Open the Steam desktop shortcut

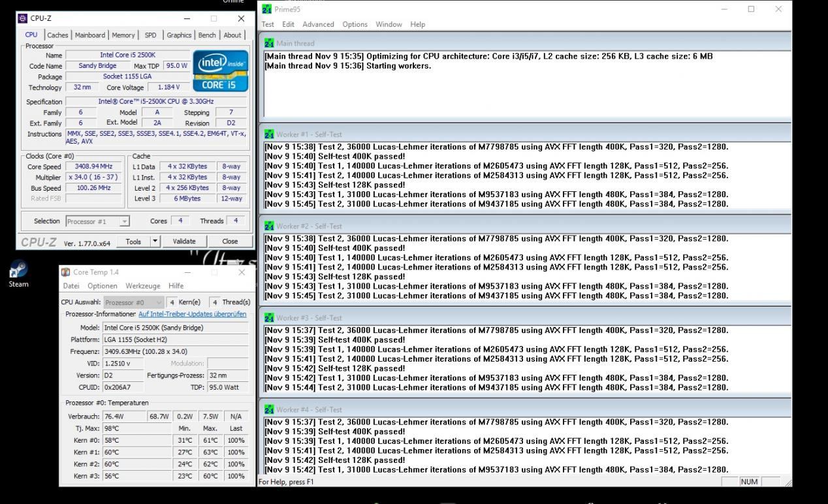click(x=18, y=274)
